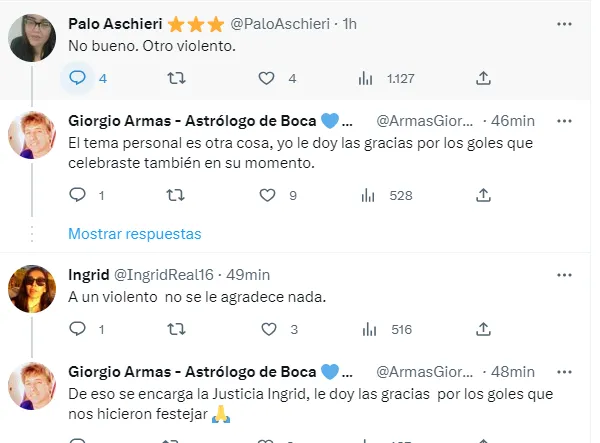Like Ingrid's tweet

(267, 329)
